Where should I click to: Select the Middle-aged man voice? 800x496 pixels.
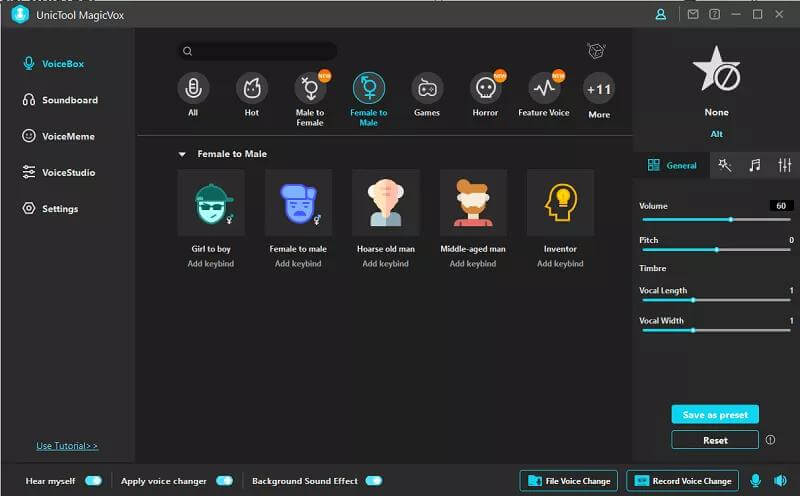point(473,203)
